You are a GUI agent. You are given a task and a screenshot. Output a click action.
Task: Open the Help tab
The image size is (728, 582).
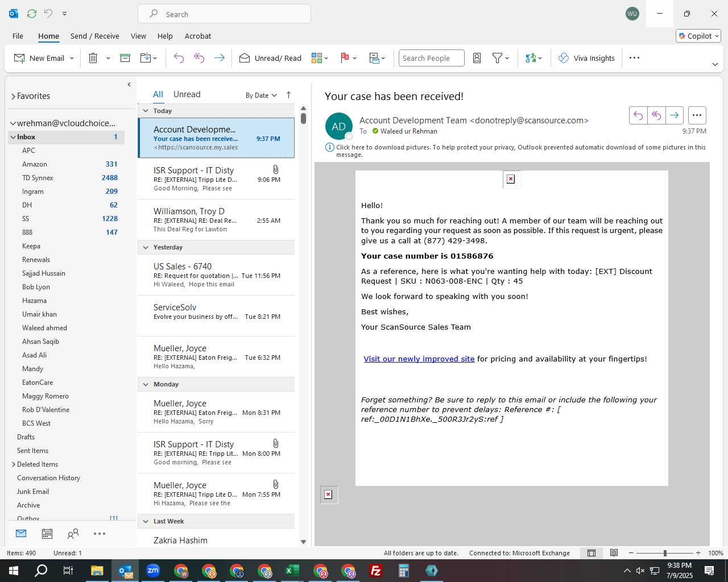(x=165, y=36)
